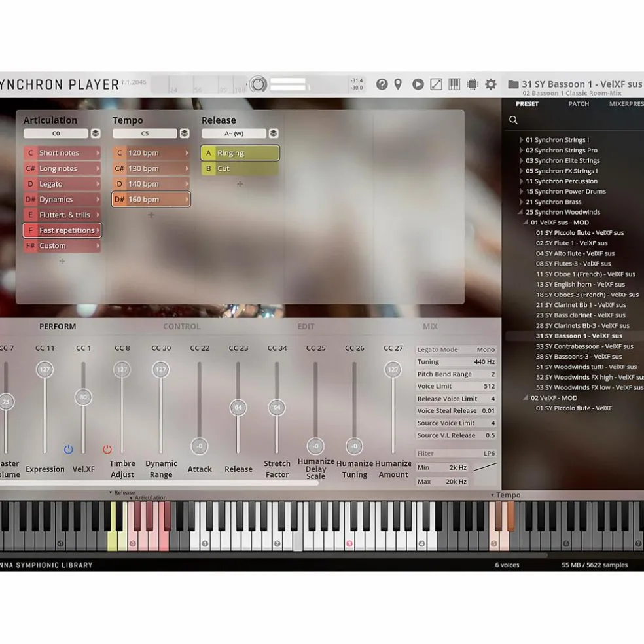Switch to the MIX tab

click(430, 327)
